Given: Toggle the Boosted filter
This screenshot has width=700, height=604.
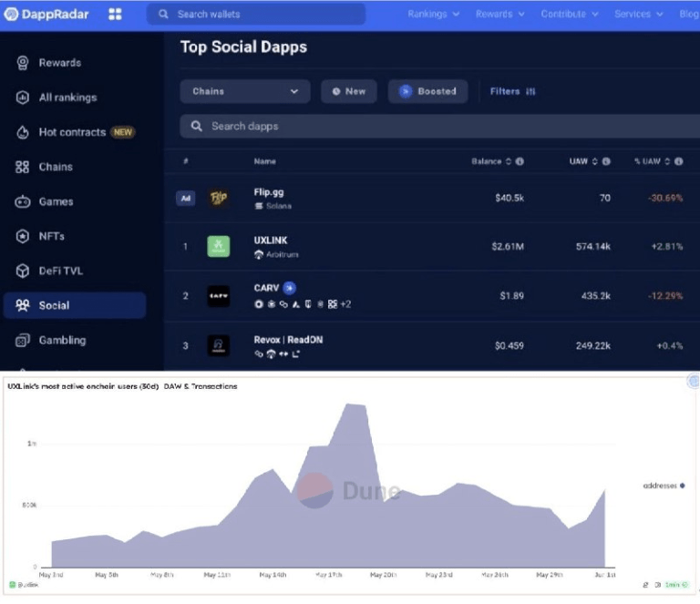Looking at the screenshot, I should point(428,91).
